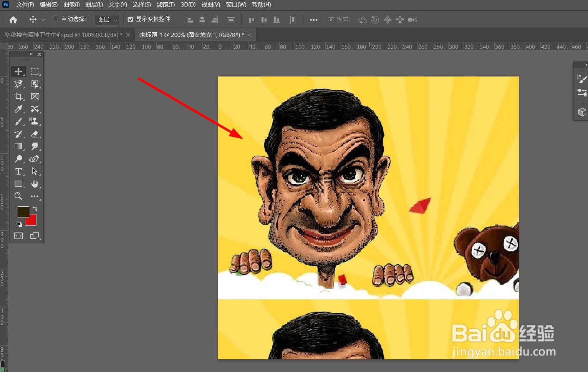The image size is (588, 372).
Task: Select the Eyedropper tool
Action: (x=18, y=109)
